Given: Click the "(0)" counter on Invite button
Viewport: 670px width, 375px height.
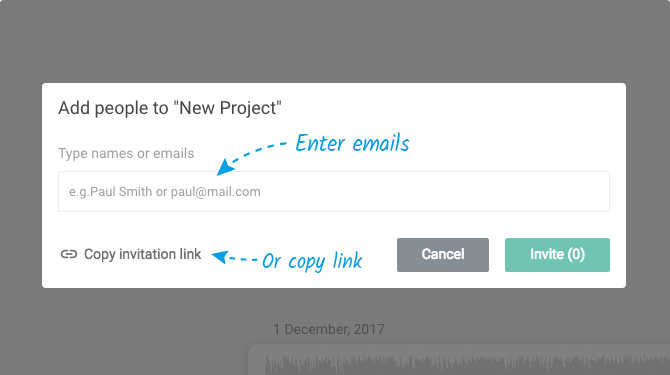Looking at the screenshot, I should [x=576, y=255].
